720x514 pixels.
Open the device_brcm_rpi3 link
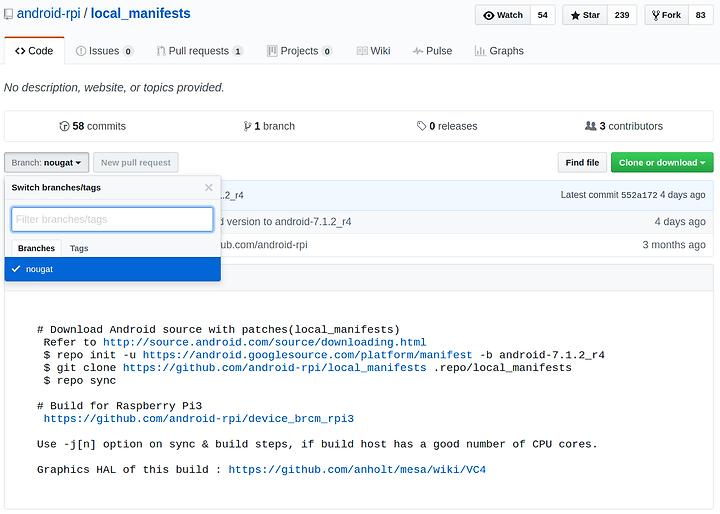click(x=199, y=418)
